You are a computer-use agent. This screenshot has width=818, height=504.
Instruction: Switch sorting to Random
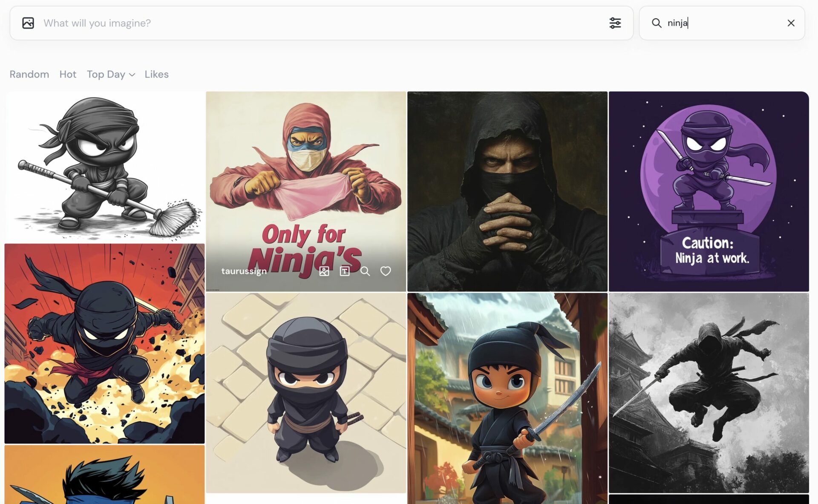coord(29,74)
